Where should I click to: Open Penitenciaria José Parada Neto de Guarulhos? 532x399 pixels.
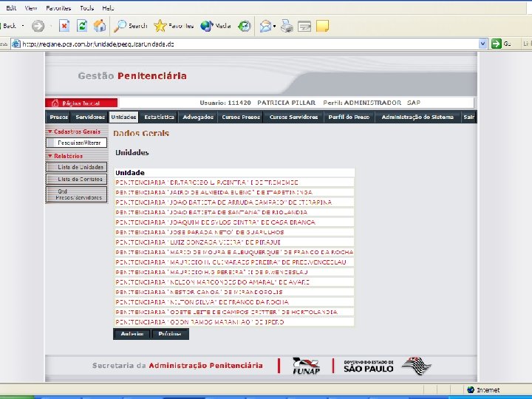click(x=199, y=233)
